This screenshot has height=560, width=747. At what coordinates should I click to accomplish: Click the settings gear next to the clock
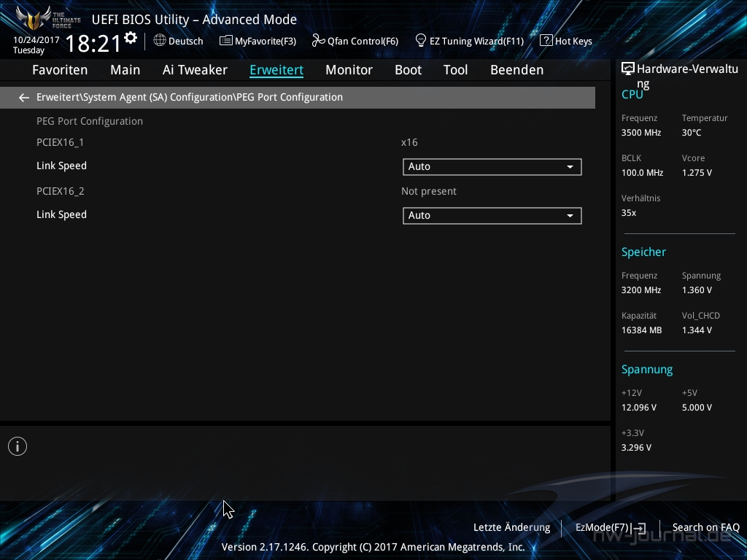pos(131,37)
